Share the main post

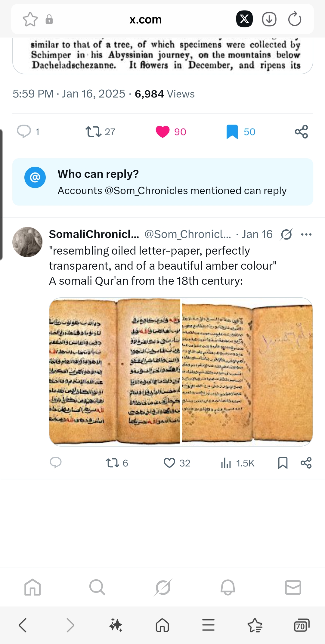pos(301,132)
